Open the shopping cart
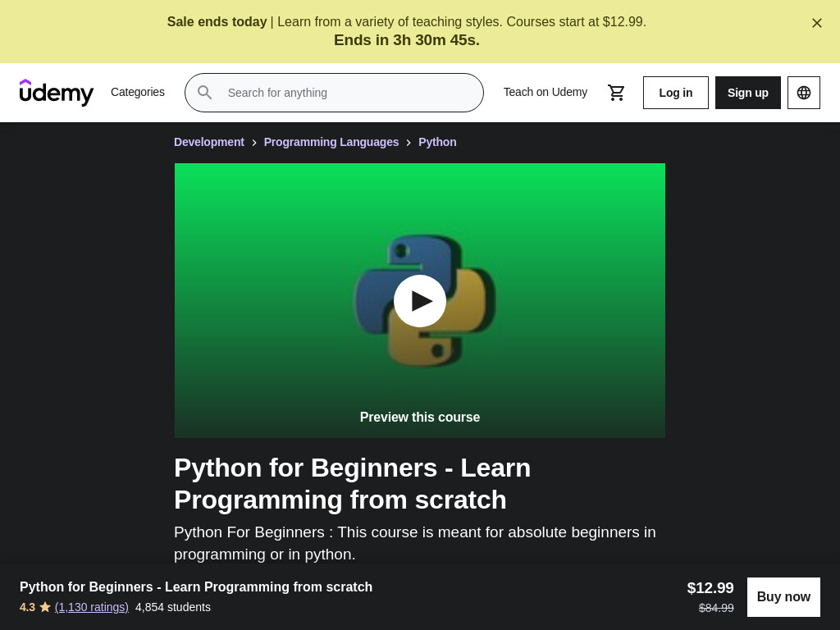Viewport: 840px width, 630px height. click(x=616, y=93)
